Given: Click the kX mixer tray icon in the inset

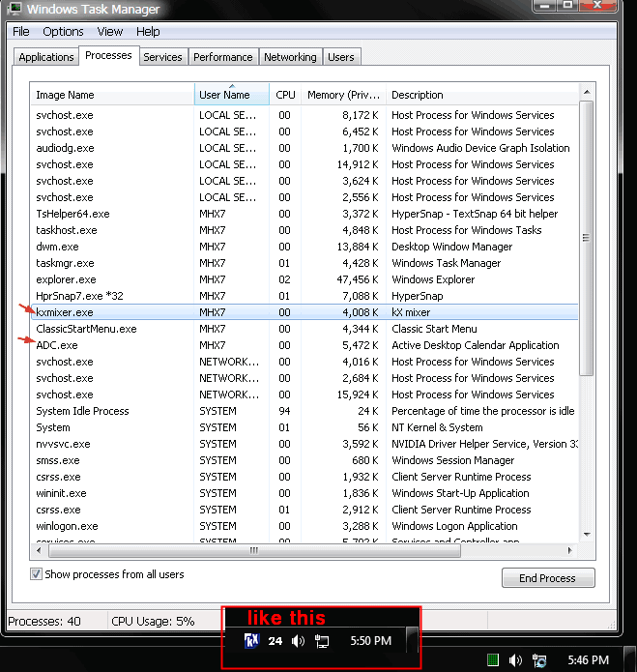Looking at the screenshot, I should (x=251, y=641).
